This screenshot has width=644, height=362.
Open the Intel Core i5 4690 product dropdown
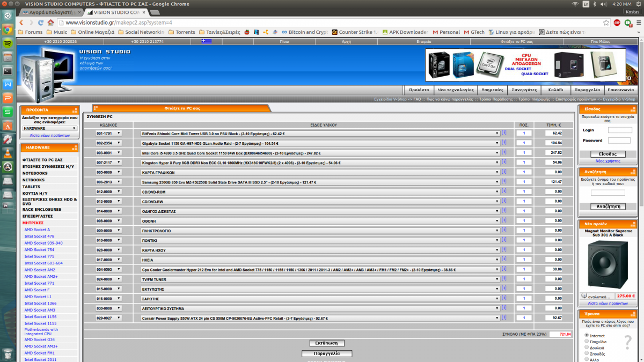pyautogui.click(x=320, y=153)
